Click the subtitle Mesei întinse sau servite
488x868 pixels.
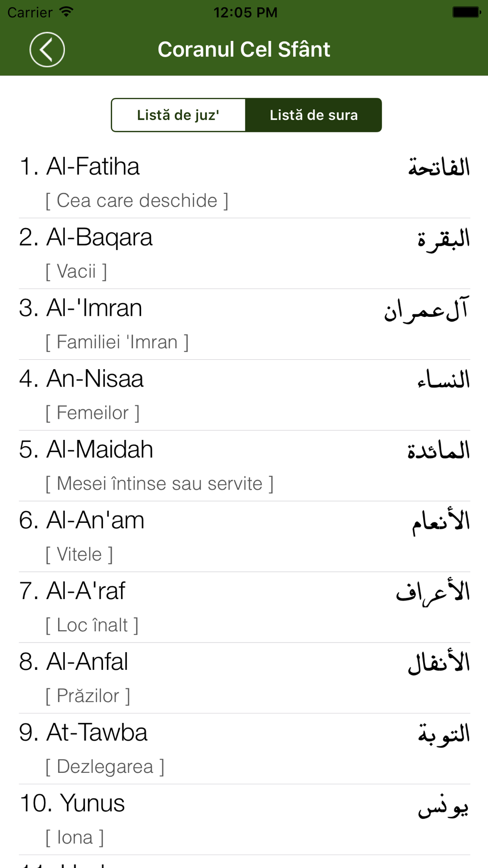coord(160,484)
